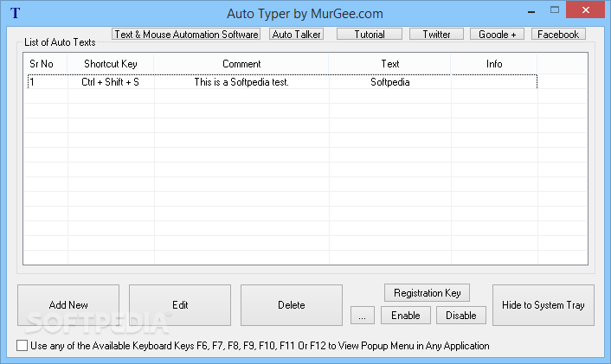Click the Enable button
The image size is (611, 364).
pos(406,316)
